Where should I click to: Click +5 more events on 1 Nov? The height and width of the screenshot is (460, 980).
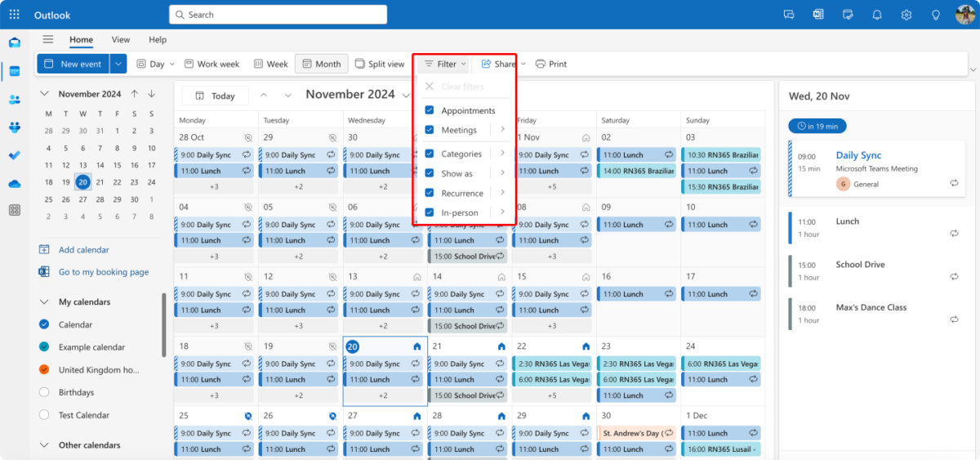coord(552,187)
